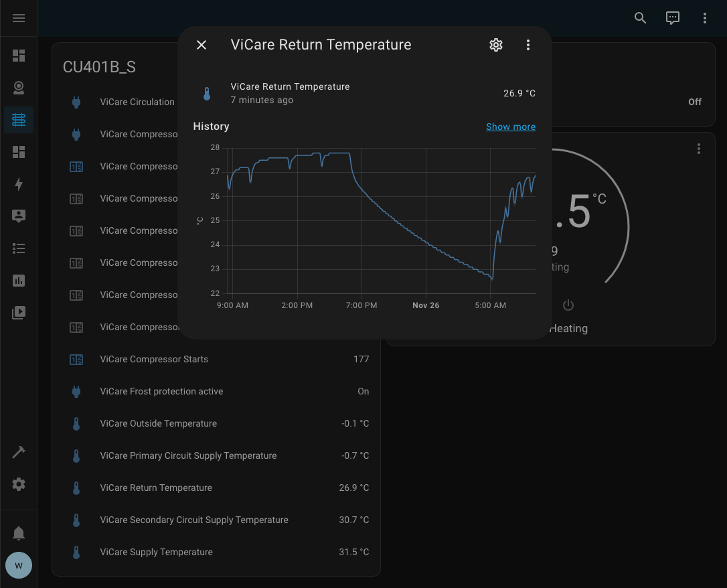The height and width of the screenshot is (588, 727).
Task: Open the ViCare Return Temperature list row
Action: 216,488
